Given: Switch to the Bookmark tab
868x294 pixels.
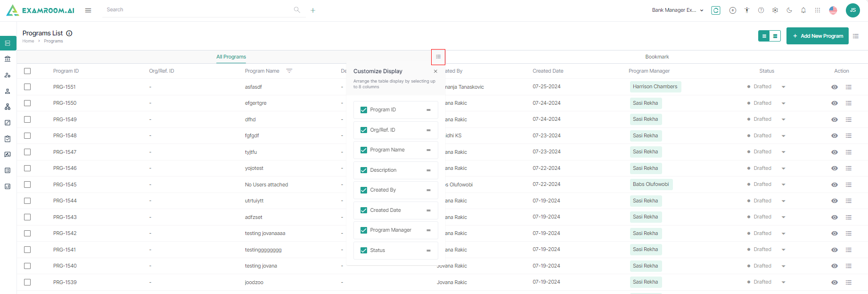Looking at the screenshot, I should pyautogui.click(x=657, y=57).
